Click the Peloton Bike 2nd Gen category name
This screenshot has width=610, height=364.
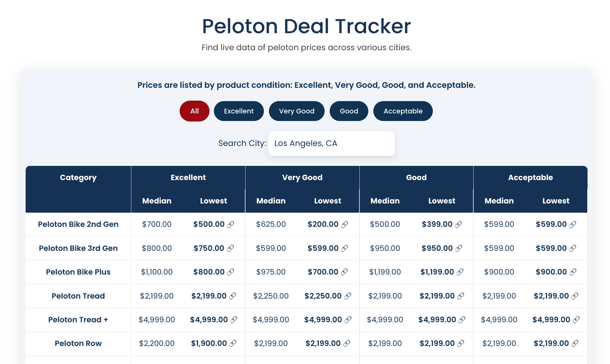pyautogui.click(x=78, y=224)
